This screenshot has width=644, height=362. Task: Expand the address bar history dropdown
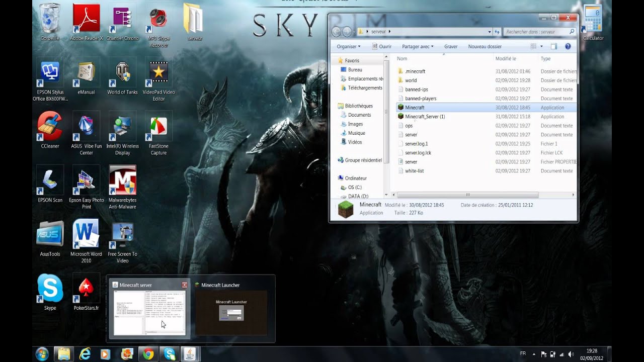490,32
